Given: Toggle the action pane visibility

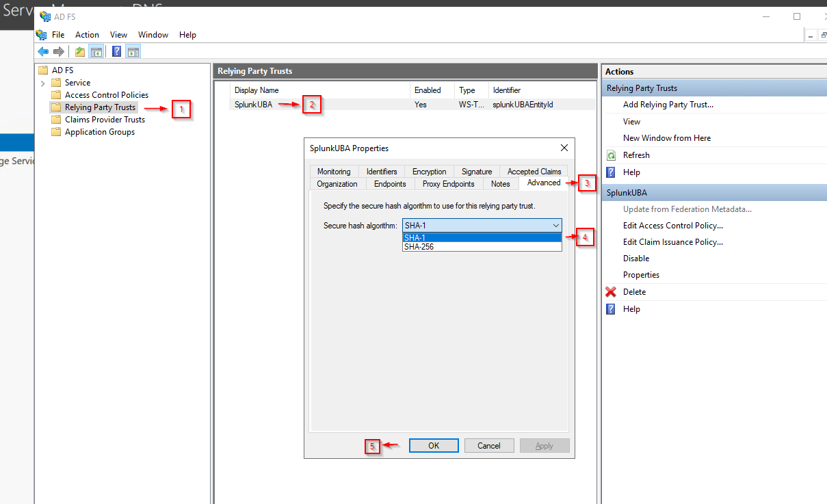Looking at the screenshot, I should pos(133,51).
